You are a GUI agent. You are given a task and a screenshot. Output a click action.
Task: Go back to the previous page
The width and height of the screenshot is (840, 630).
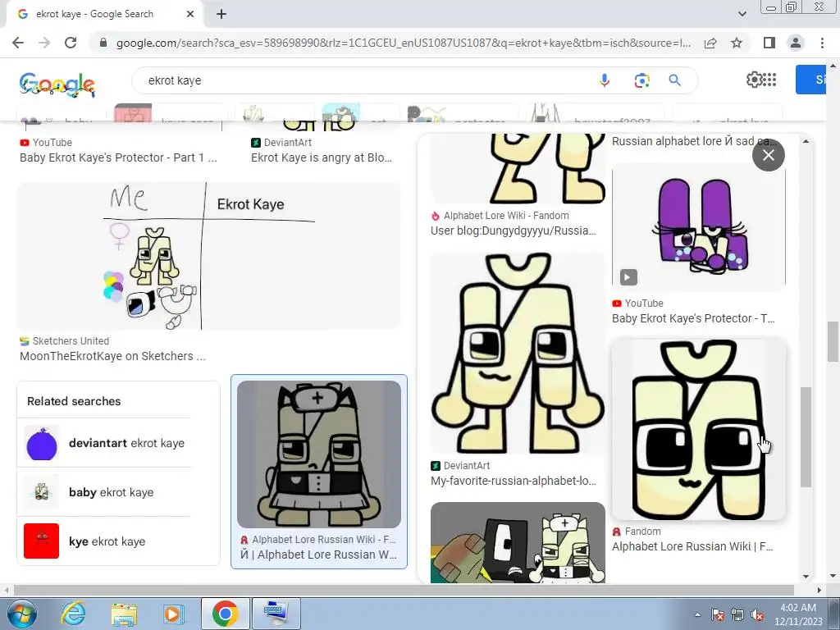tap(18, 43)
